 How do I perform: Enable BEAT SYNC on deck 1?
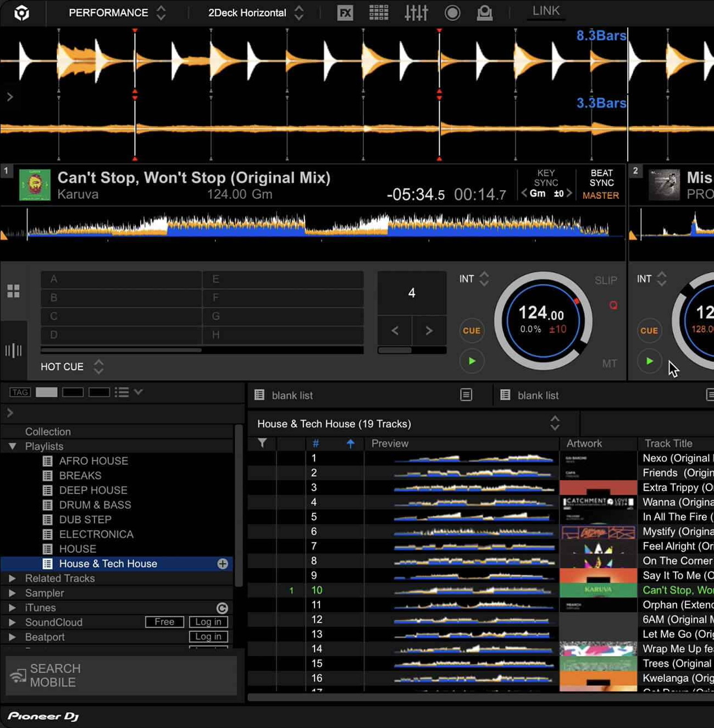[x=601, y=178]
